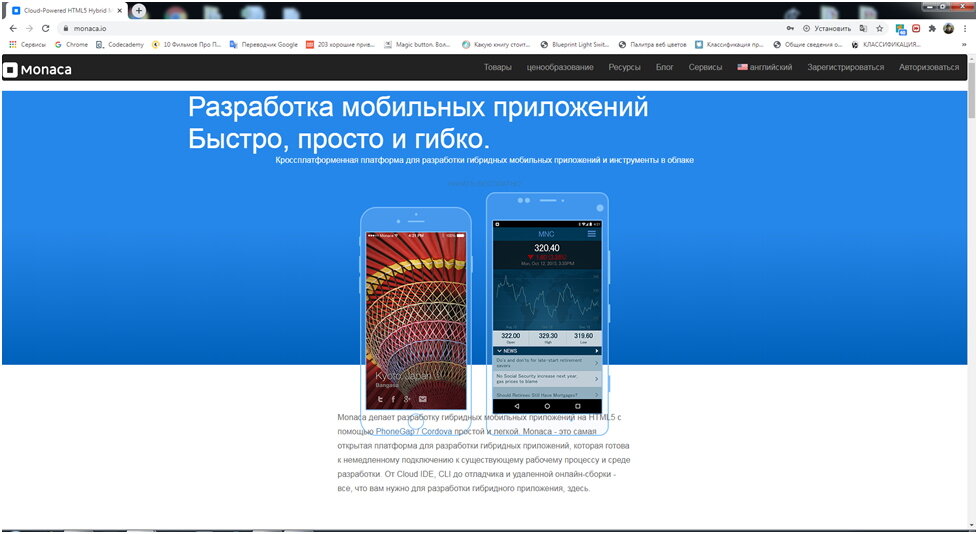Open the Chrome profile avatar
The image size is (978, 534).
[949, 28]
